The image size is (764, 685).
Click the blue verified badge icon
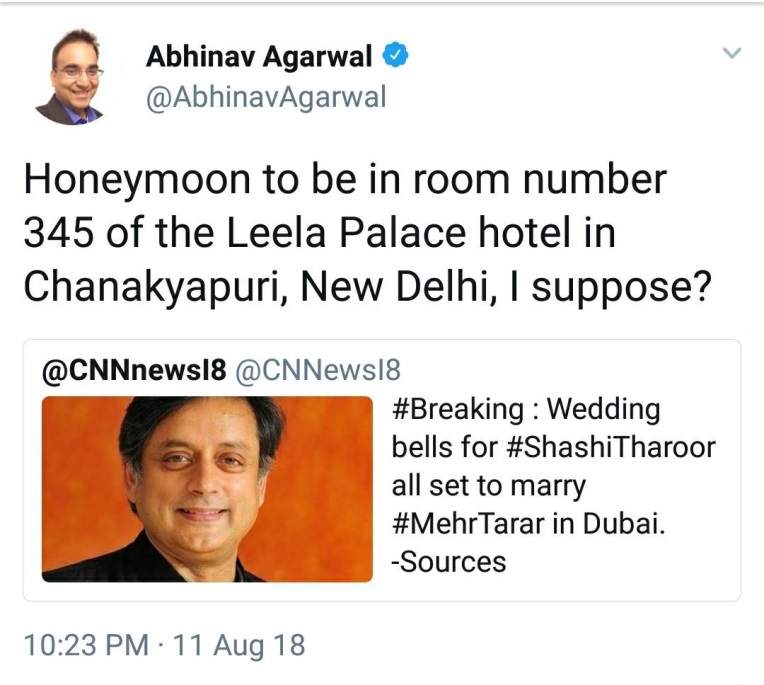(x=395, y=55)
